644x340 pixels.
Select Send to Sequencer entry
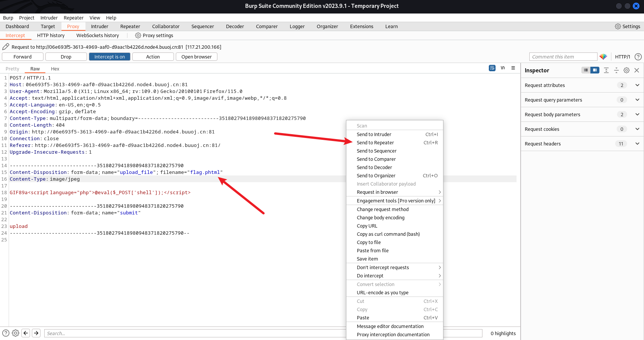(x=395, y=151)
